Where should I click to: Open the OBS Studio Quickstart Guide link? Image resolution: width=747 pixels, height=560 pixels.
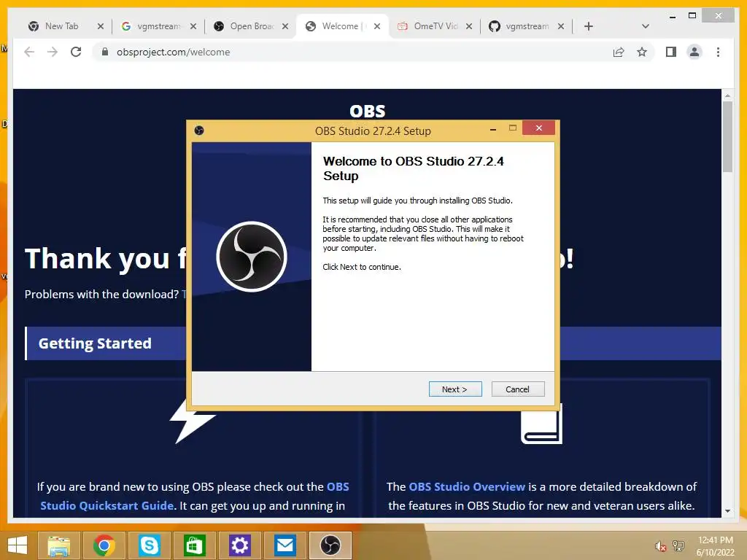tap(195, 496)
